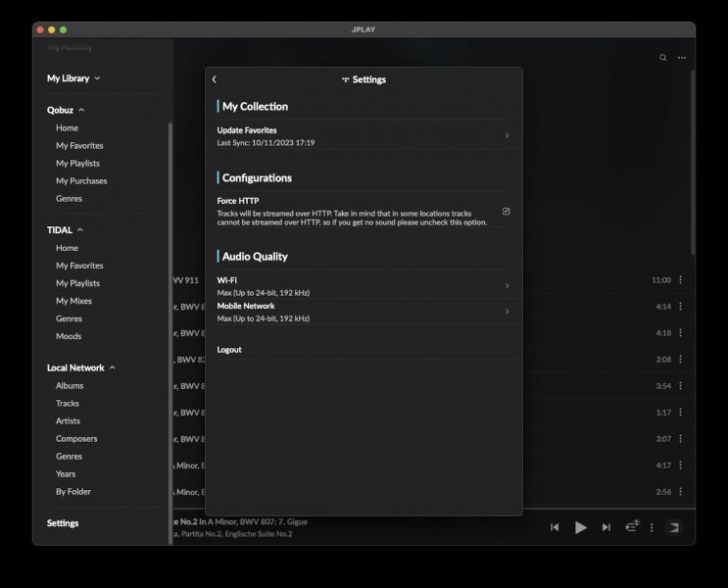The width and height of the screenshot is (728, 588).
Task: Skip to the previous track
Action: tap(555, 527)
